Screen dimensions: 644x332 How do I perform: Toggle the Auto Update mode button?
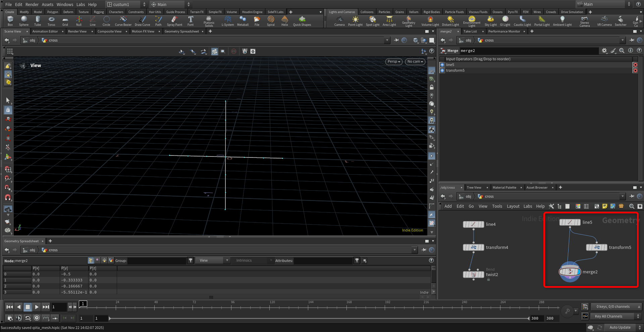pos(620,327)
